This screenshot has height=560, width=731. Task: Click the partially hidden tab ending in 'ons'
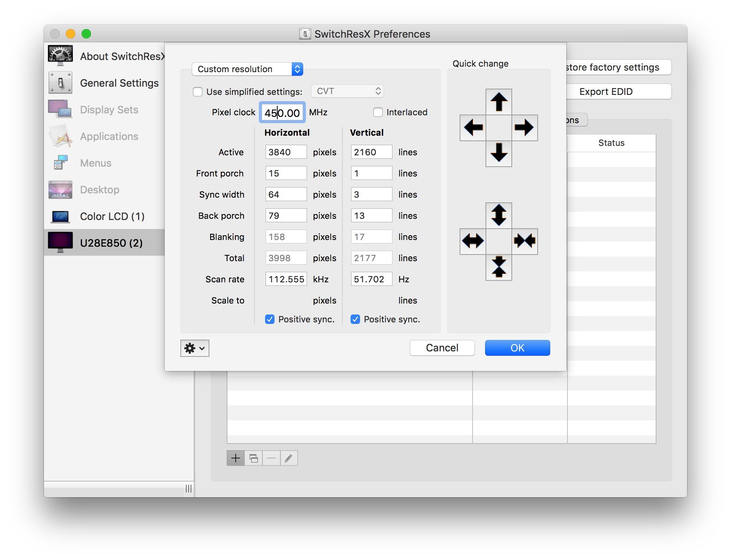[577, 120]
